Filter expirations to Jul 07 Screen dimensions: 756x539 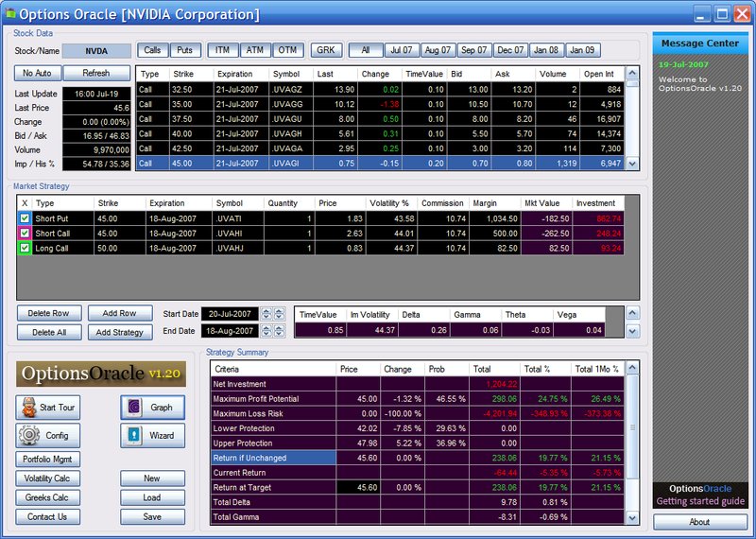coord(402,50)
